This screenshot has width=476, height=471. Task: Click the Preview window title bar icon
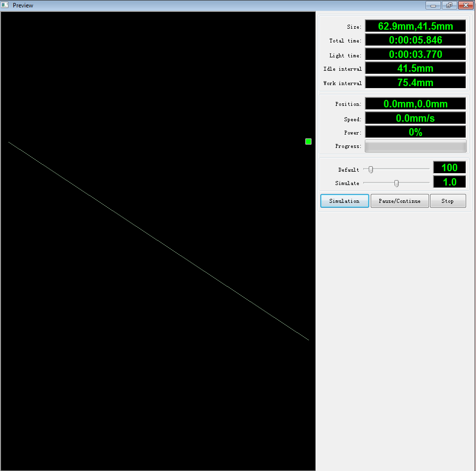(x=5, y=5)
